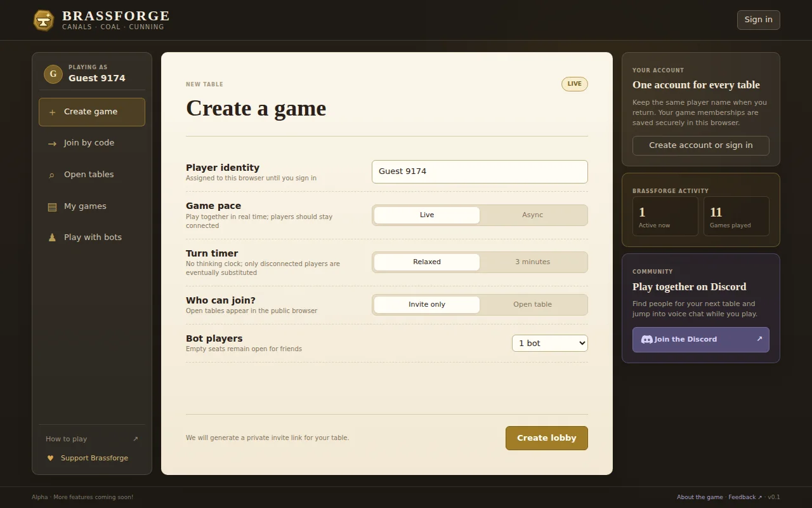Click the Join the Discord button label

(686, 340)
